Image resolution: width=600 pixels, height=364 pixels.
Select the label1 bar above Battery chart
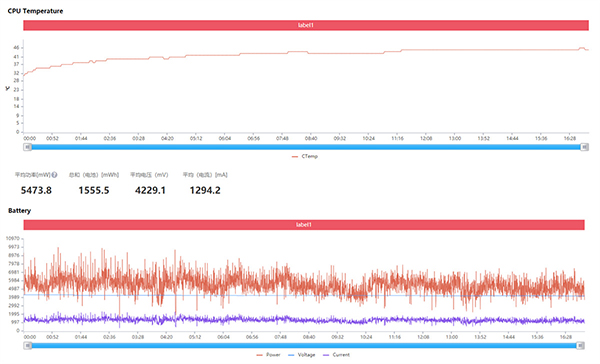[304, 225]
